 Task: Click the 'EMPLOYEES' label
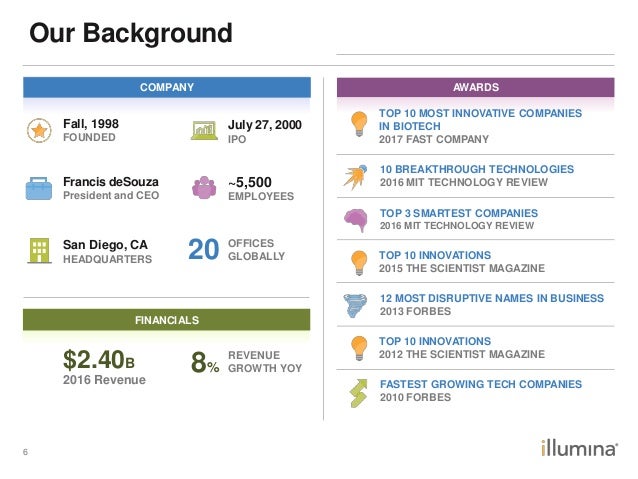pyautogui.click(x=261, y=196)
